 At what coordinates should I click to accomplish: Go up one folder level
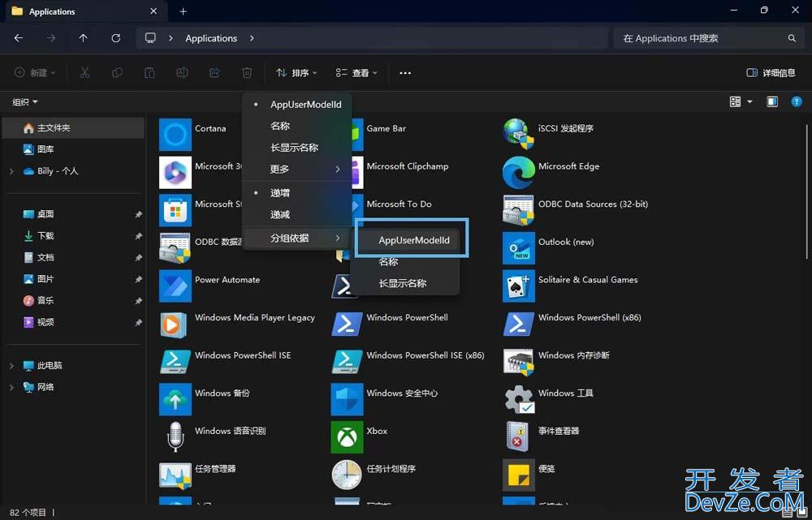tap(84, 38)
